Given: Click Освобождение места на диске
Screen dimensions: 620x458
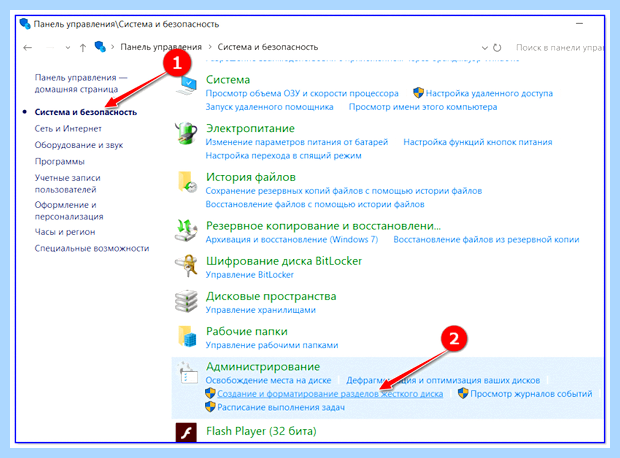Looking at the screenshot, I should [x=268, y=380].
